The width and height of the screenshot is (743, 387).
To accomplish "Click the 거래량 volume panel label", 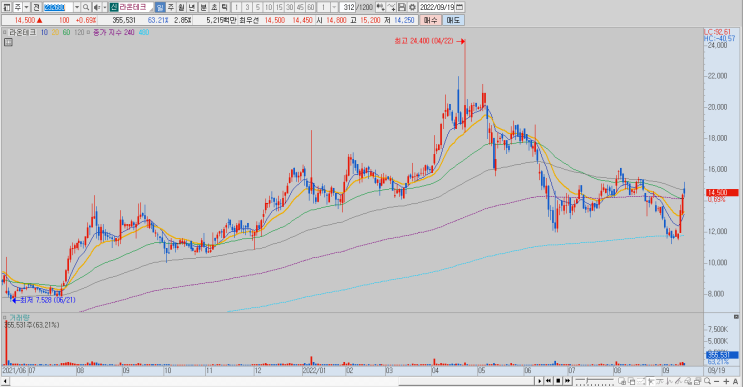I will [19, 317].
